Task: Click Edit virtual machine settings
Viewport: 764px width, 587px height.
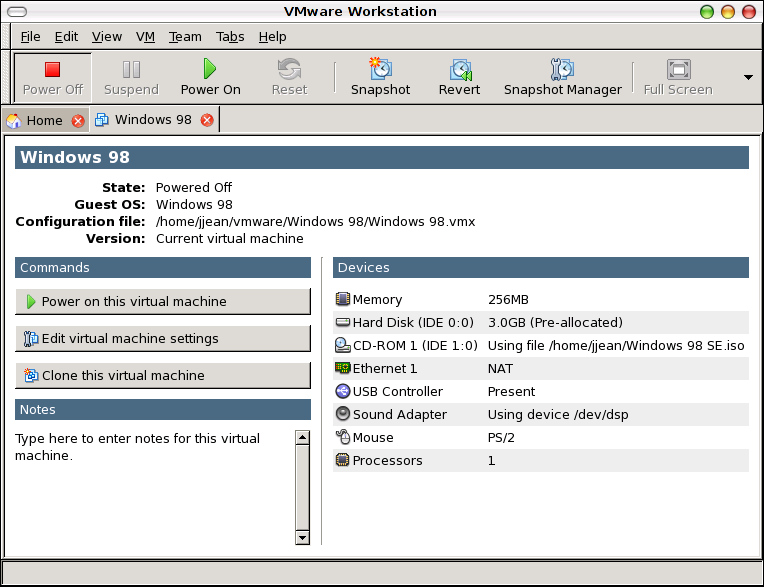Action: [163, 338]
